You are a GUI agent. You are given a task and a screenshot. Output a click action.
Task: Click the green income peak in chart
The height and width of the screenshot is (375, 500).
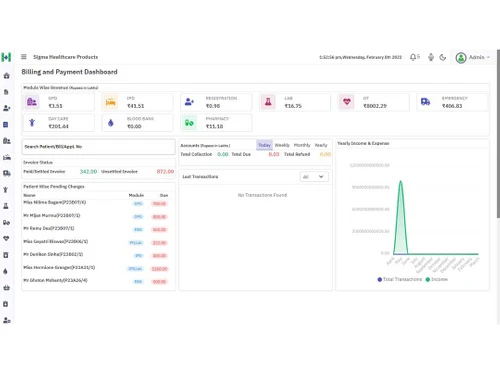[x=401, y=182]
